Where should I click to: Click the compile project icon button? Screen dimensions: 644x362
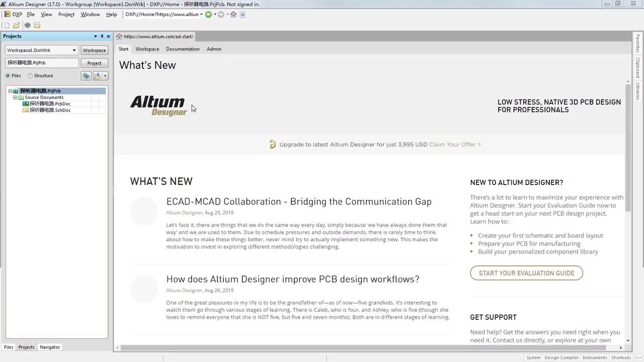[x=86, y=75]
